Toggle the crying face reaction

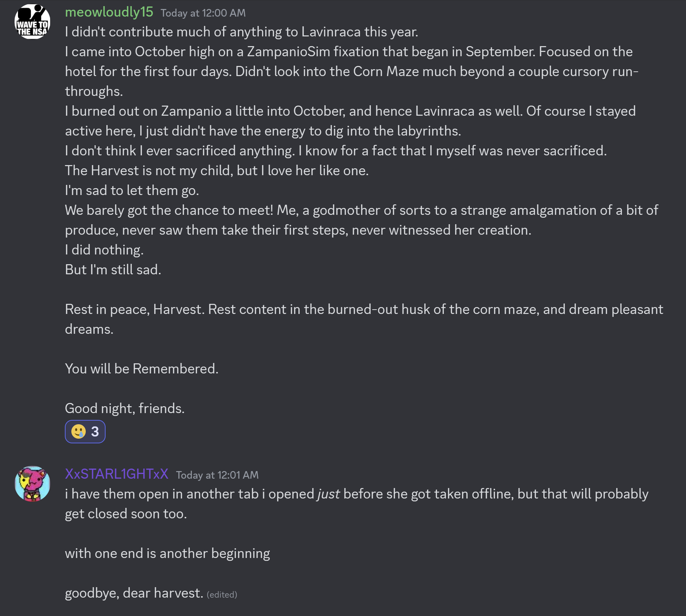85,431
